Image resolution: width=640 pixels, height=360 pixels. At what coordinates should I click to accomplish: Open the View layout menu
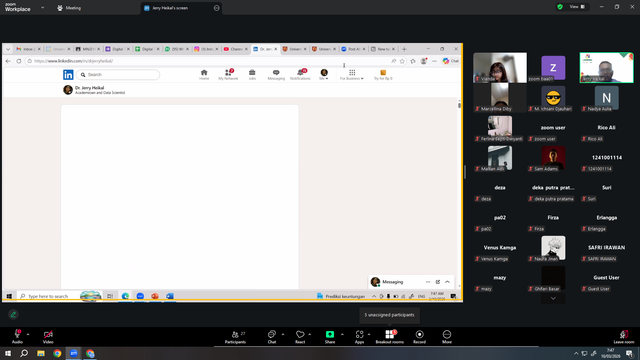[577, 7]
